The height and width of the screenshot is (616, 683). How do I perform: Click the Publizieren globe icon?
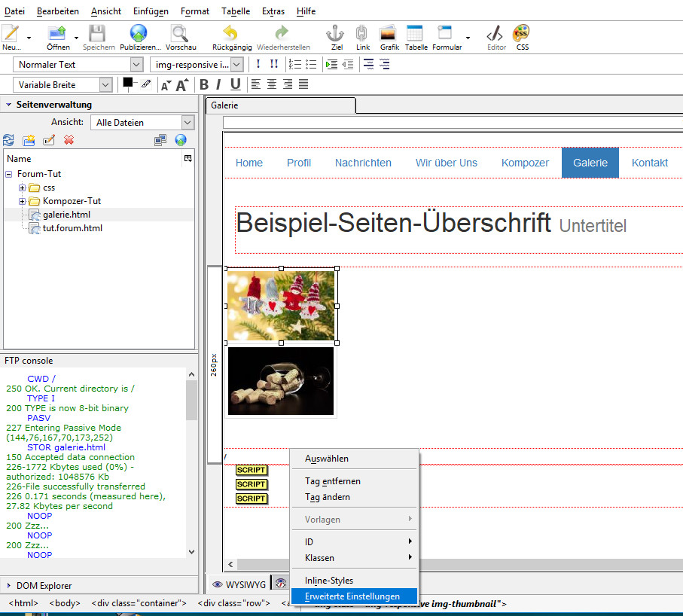[139, 34]
